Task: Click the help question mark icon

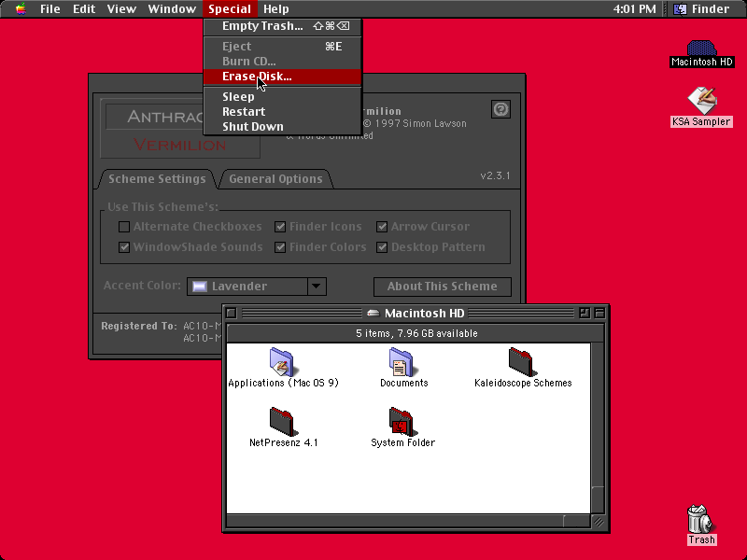Action: [x=500, y=109]
